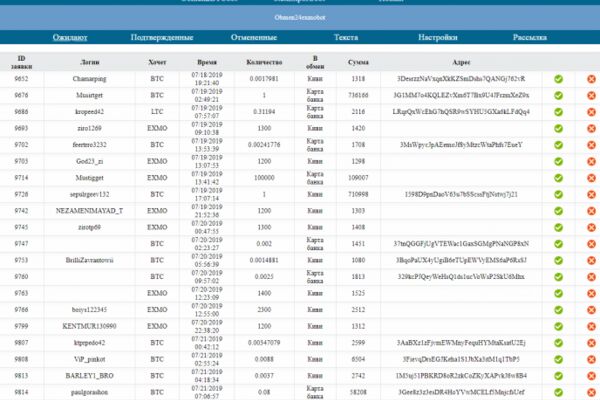This screenshot has height=400, width=600.
Task: Click the Хочет column header
Action: [157, 62]
